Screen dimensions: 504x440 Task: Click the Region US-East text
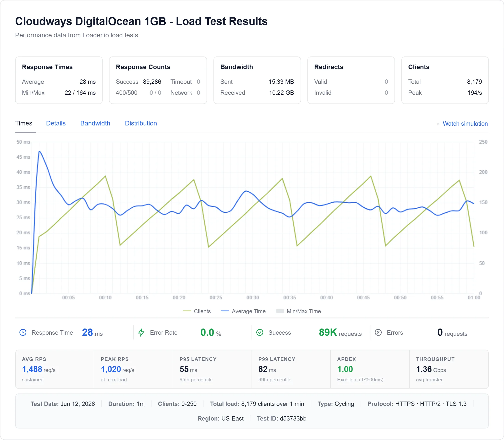220,418
